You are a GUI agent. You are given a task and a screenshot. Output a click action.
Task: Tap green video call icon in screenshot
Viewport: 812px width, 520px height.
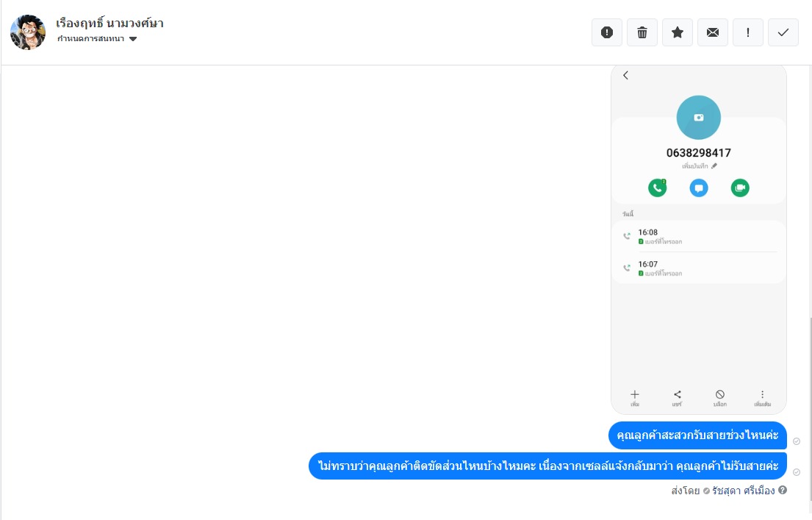(740, 188)
